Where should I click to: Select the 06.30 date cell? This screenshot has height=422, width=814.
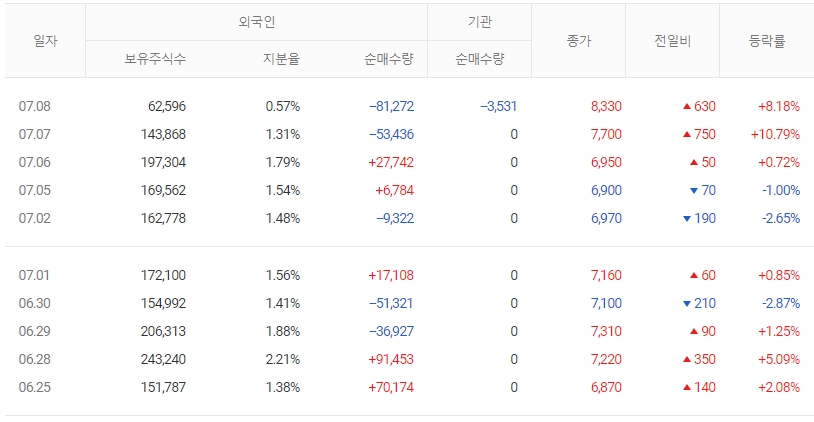point(35,303)
